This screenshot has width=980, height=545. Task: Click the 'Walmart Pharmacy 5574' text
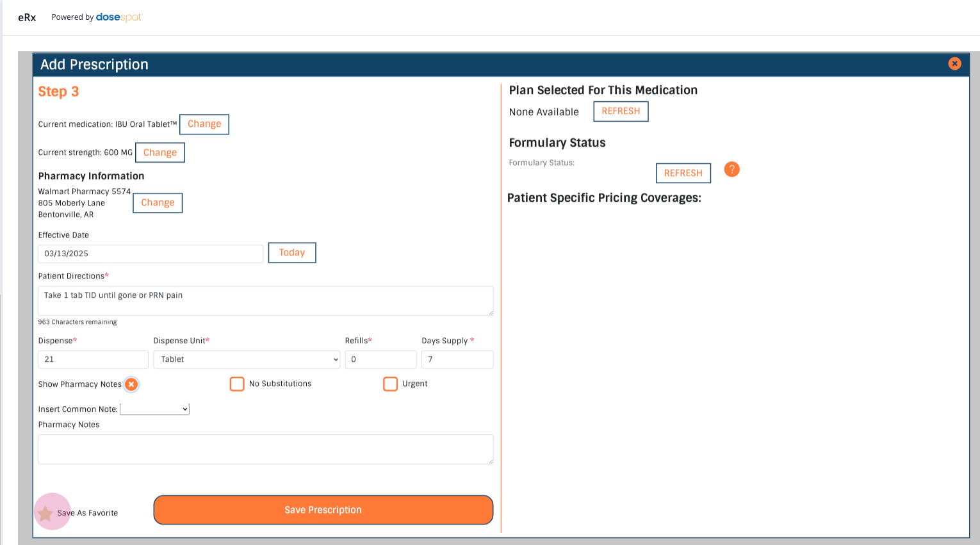pos(85,191)
